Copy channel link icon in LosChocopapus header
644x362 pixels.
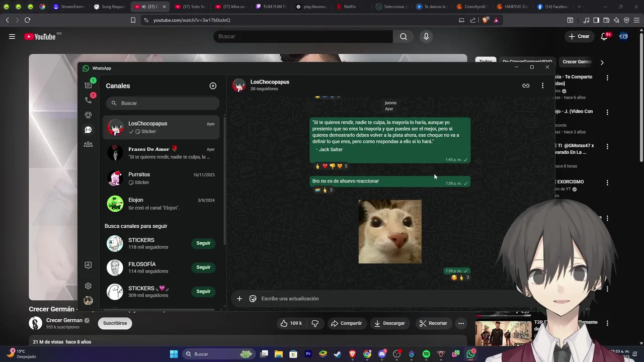tap(526, 85)
